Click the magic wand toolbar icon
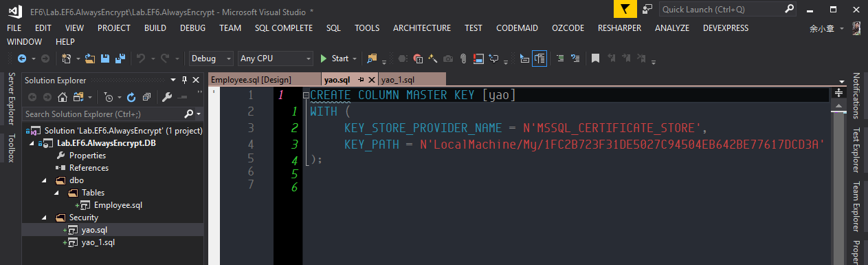The height and width of the screenshot is (265, 868). pos(433,59)
